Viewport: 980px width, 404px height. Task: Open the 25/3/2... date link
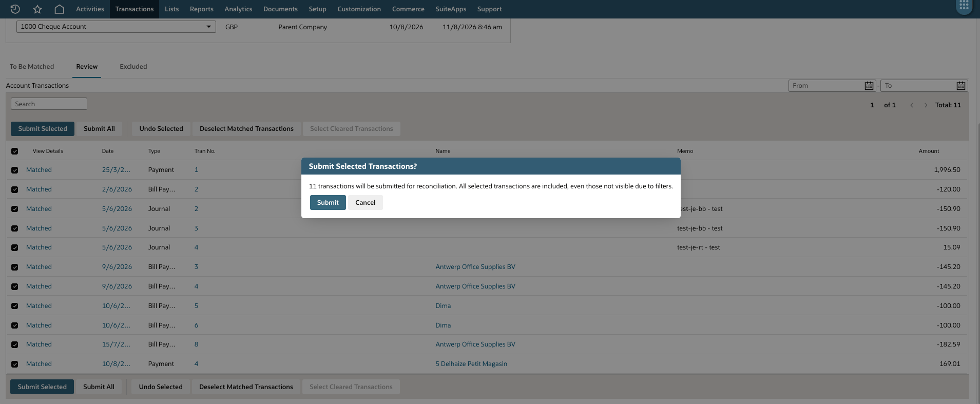coord(116,170)
